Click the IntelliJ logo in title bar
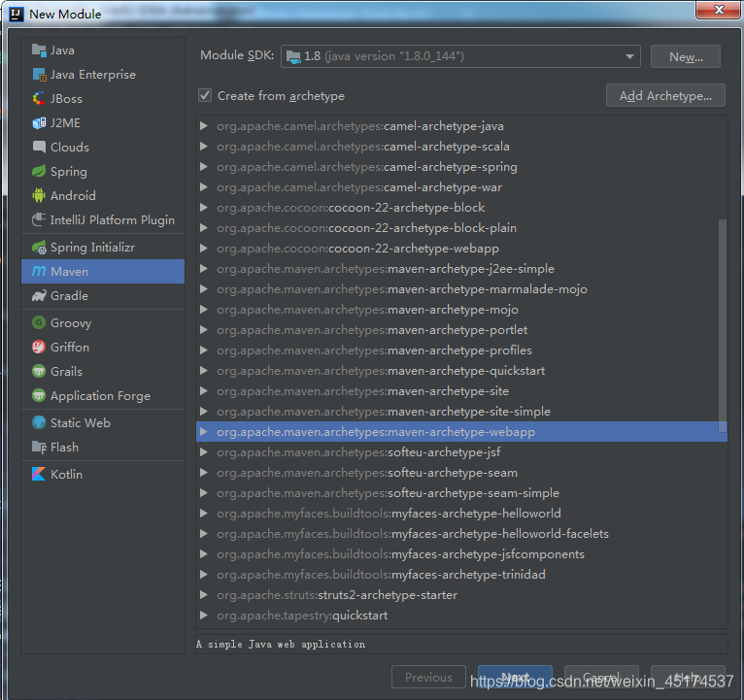 17,15
